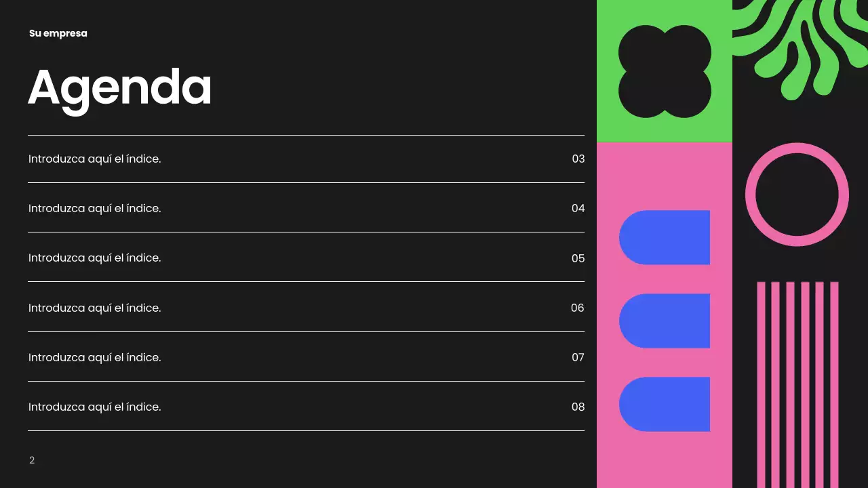Select the topmost blue rounded shape

665,237
